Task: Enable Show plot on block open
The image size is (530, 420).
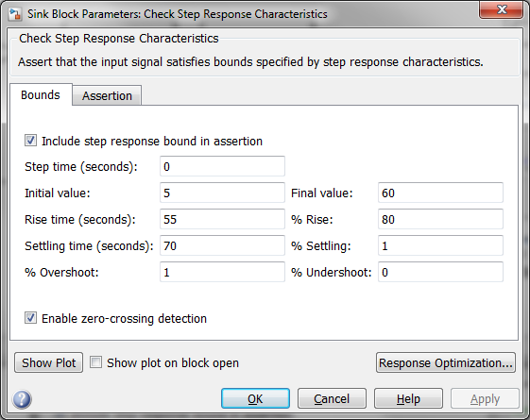Action: click(96, 362)
